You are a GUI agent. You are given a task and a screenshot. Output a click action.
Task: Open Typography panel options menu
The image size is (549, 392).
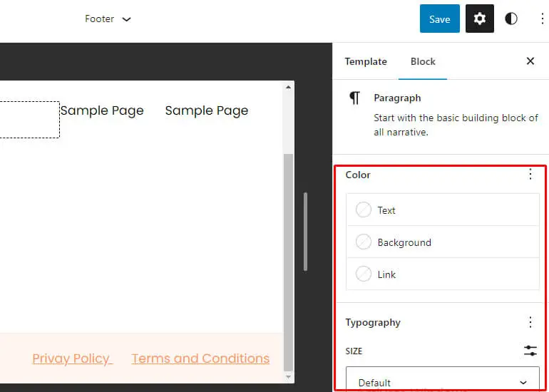pyautogui.click(x=530, y=322)
